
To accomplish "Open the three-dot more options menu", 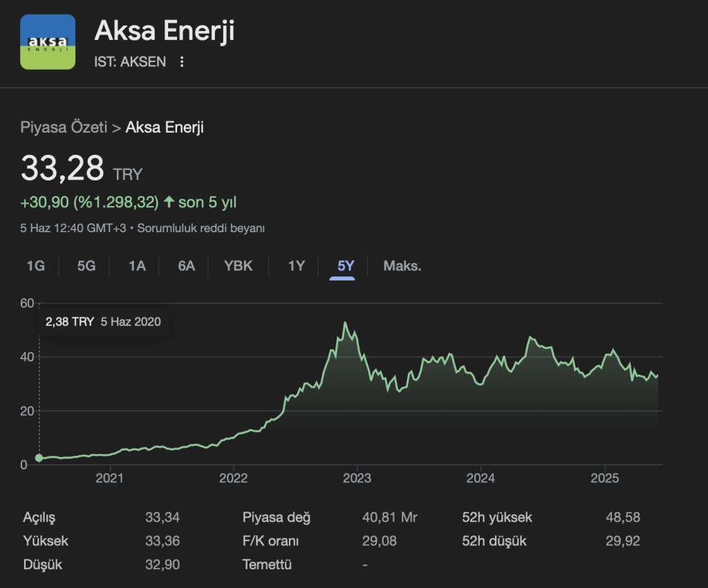I will pos(182,62).
